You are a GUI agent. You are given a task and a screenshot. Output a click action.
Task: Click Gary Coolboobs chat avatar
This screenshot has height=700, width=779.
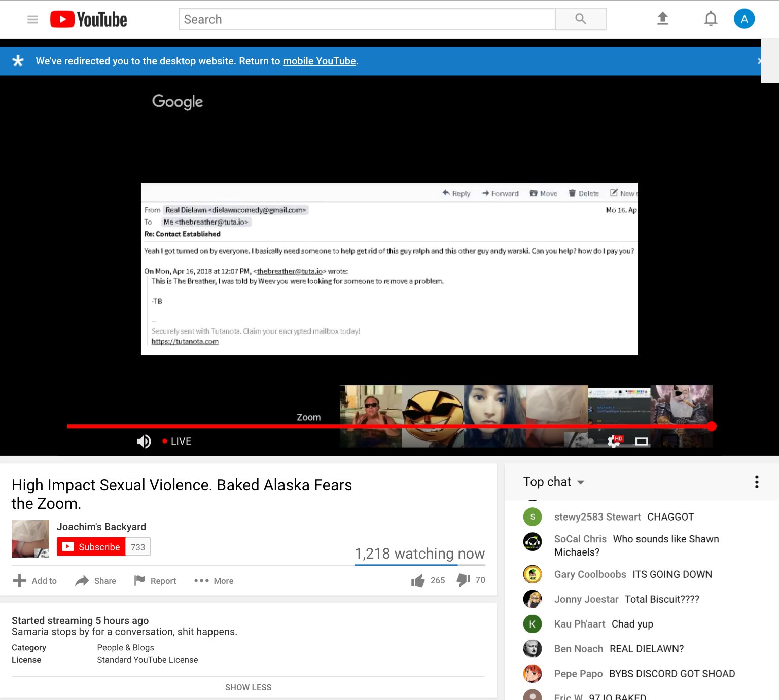click(x=533, y=574)
